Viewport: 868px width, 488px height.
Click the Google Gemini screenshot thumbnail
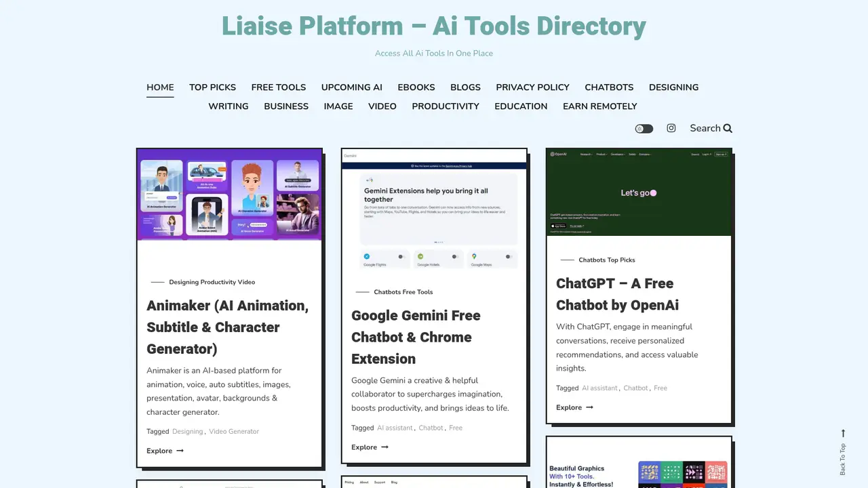[x=434, y=210]
